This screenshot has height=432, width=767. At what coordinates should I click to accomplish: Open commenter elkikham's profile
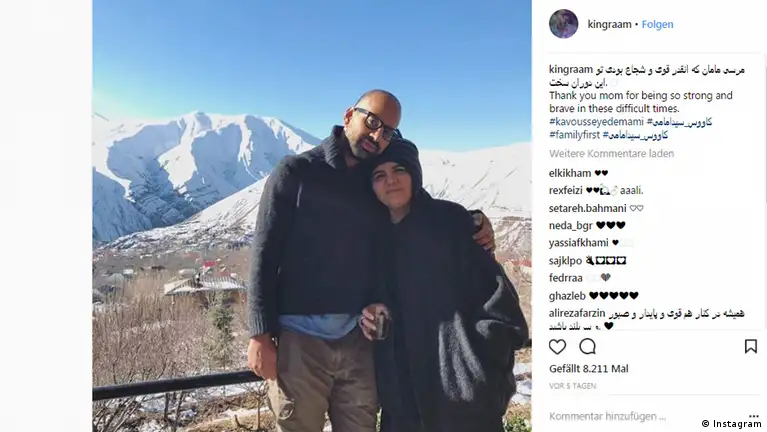click(570, 173)
